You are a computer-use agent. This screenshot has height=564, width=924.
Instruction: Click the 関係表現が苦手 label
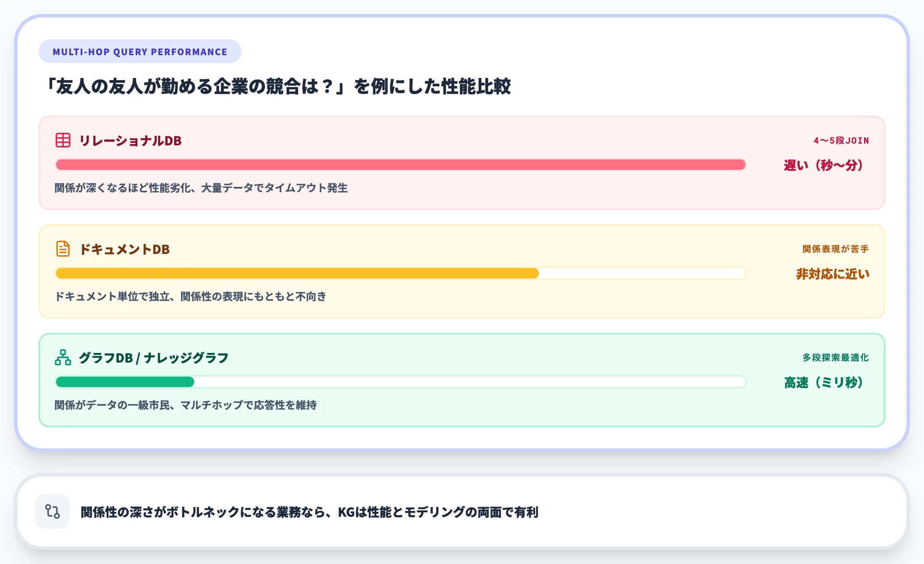[835, 248]
